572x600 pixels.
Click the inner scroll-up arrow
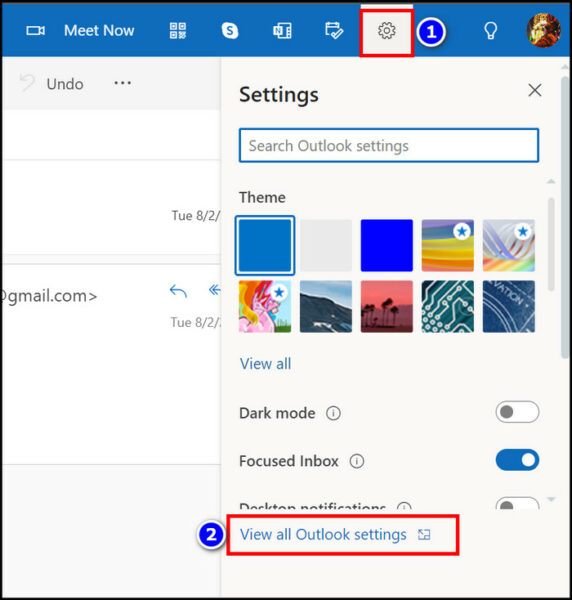pyautogui.click(x=551, y=181)
